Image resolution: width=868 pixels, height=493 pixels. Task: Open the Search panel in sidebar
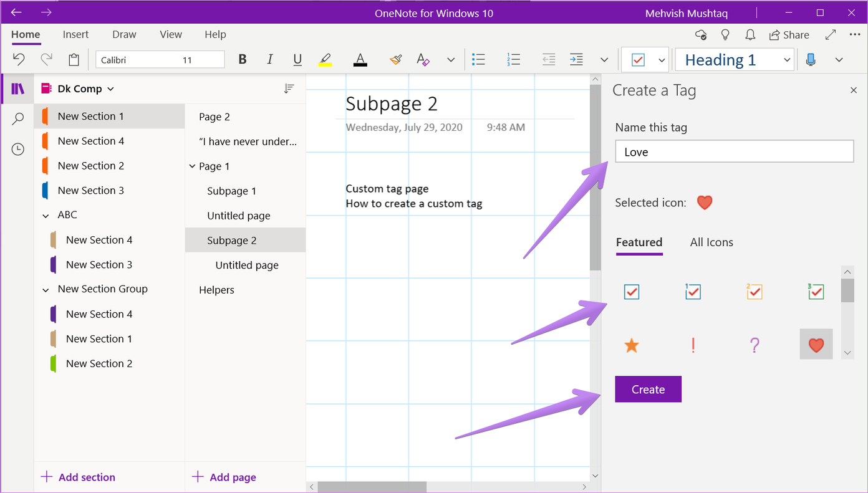pos(18,118)
